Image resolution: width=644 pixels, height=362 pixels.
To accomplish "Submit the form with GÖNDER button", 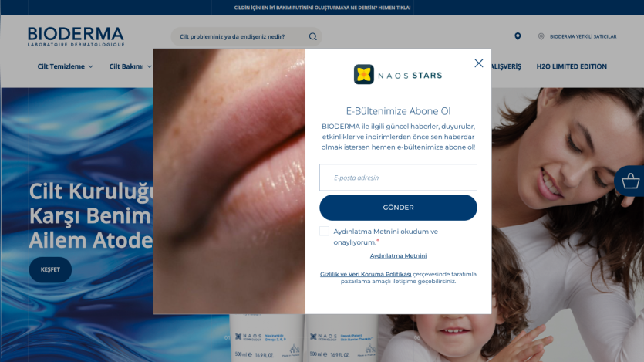I will pyautogui.click(x=398, y=208).
